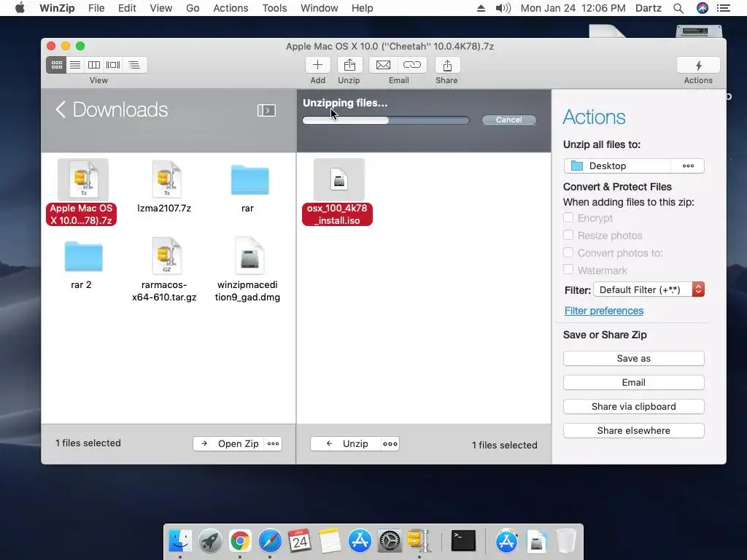
Task: Select osx_100_4k78_install.iso in the archive
Action: (x=338, y=192)
